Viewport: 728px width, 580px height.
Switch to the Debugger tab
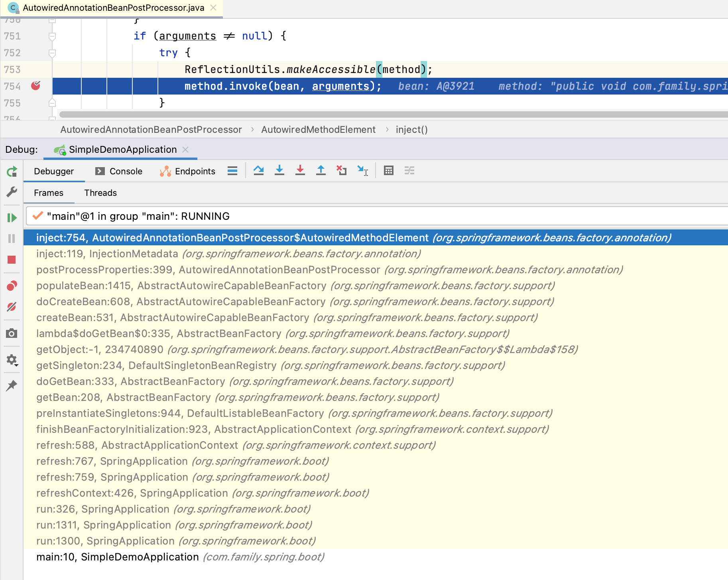[54, 171]
